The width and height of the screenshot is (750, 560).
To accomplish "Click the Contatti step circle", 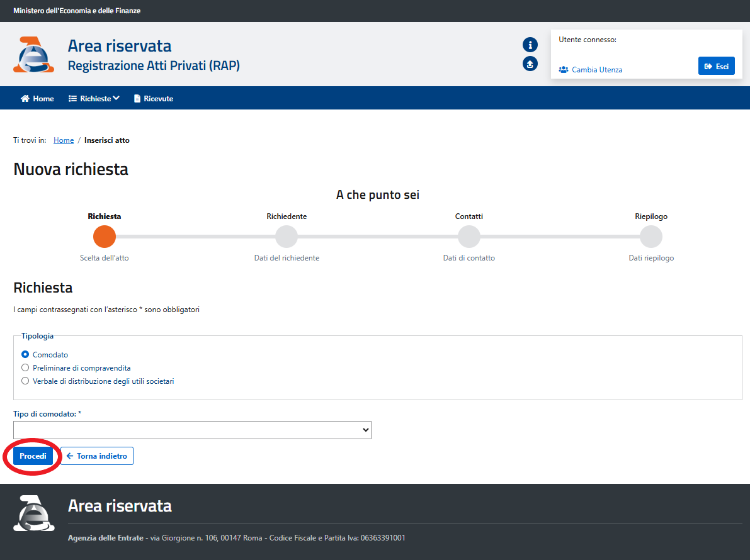I will tap(469, 237).
